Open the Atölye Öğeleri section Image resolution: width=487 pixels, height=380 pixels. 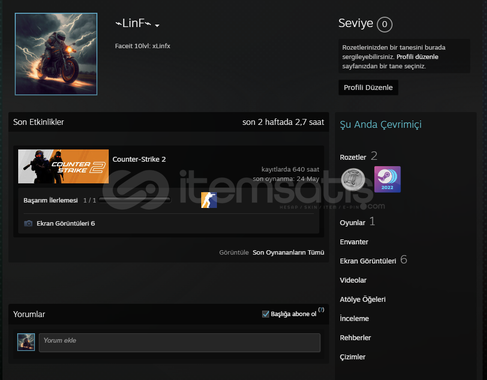363,299
